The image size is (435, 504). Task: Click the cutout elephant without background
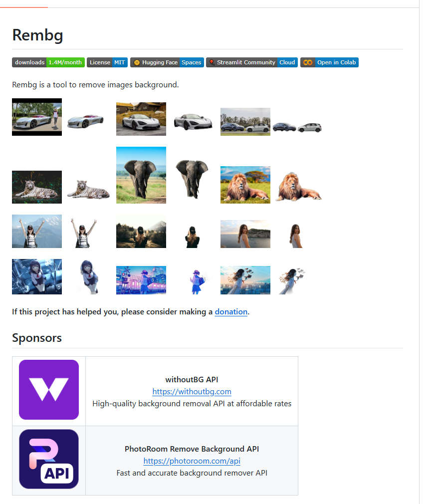click(x=192, y=179)
